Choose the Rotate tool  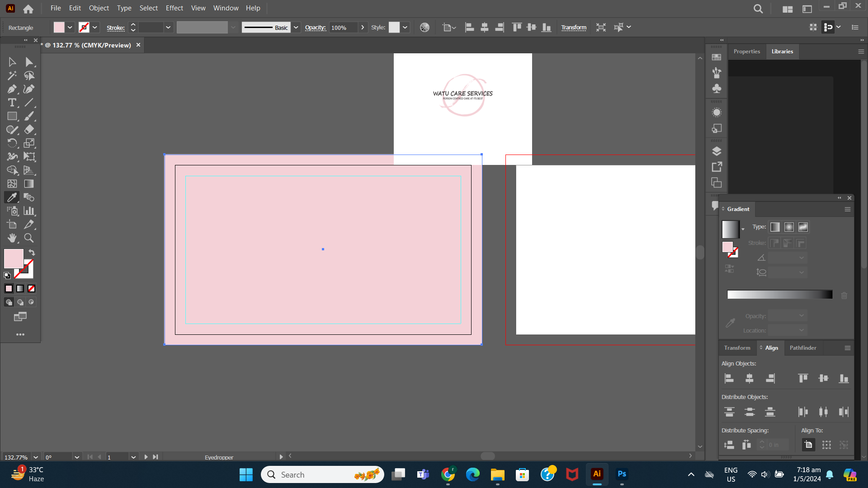coord(12,143)
